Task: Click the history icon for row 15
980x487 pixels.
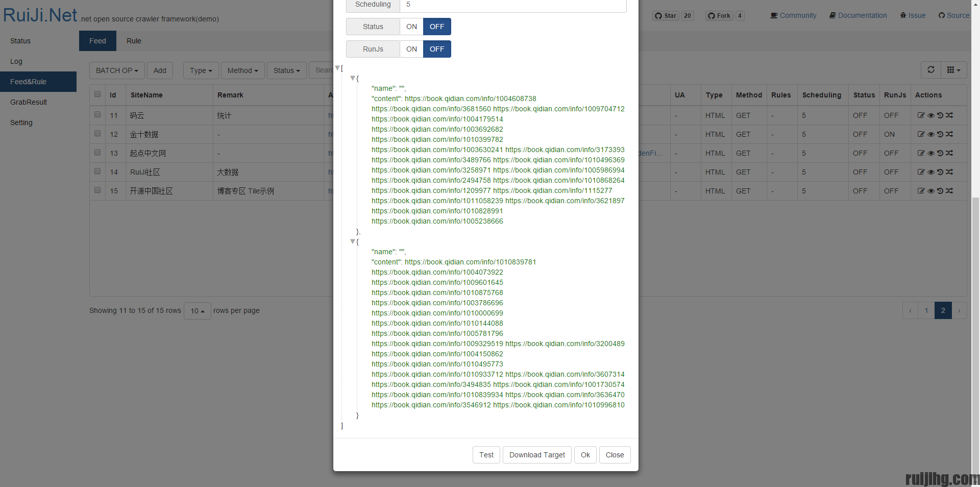Action: pos(940,191)
